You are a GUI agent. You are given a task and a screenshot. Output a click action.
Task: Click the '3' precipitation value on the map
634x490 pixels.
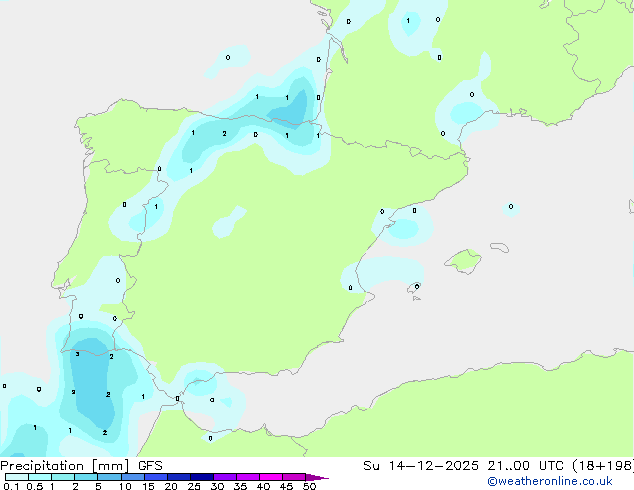tap(77, 354)
